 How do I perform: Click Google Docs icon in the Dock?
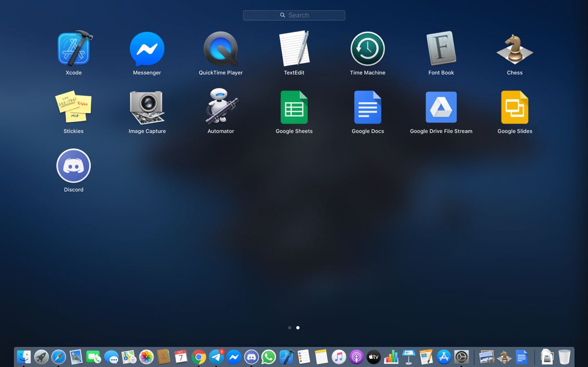[x=521, y=357]
